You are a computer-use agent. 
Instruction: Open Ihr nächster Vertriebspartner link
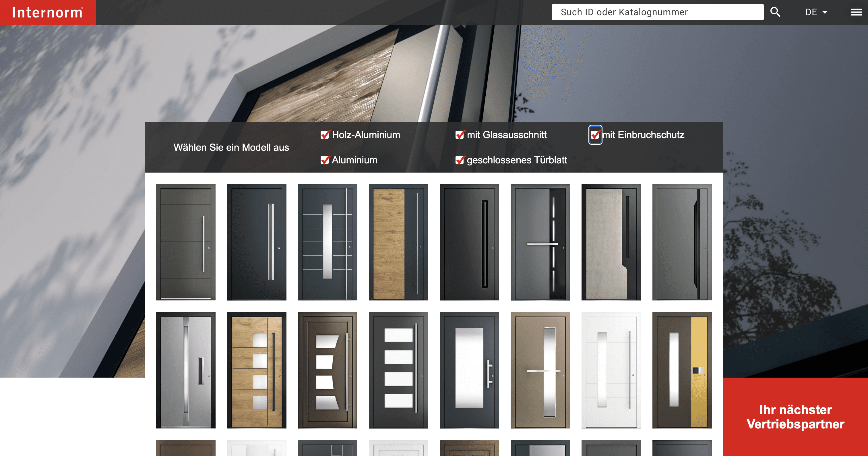pyautogui.click(x=795, y=417)
